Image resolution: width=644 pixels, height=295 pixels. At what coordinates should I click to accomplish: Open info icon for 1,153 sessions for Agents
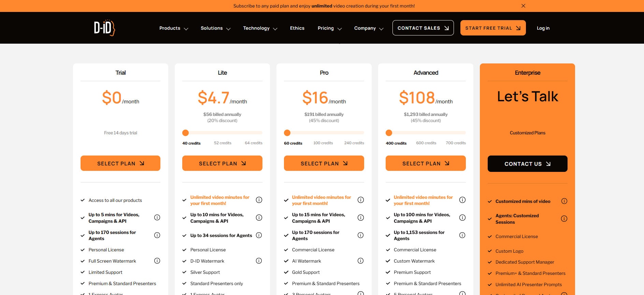pyautogui.click(x=462, y=235)
